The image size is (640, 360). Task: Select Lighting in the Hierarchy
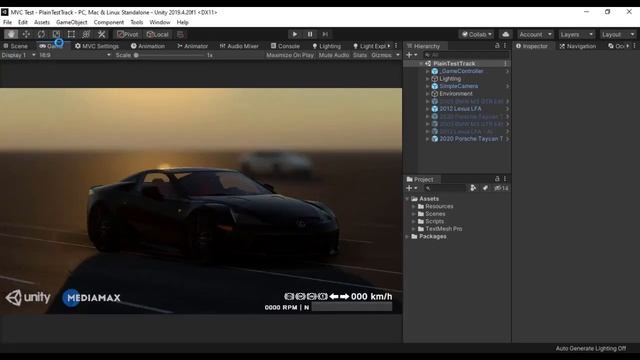pos(450,79)
